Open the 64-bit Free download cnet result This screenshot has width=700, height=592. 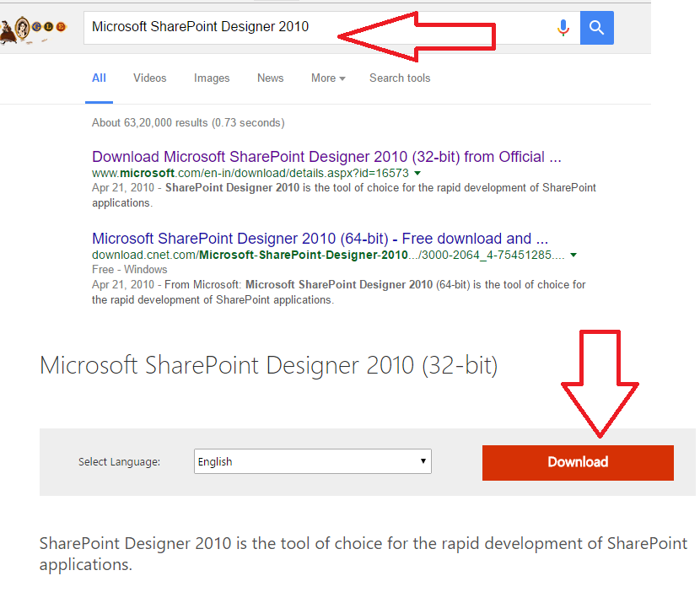(320, 239)
